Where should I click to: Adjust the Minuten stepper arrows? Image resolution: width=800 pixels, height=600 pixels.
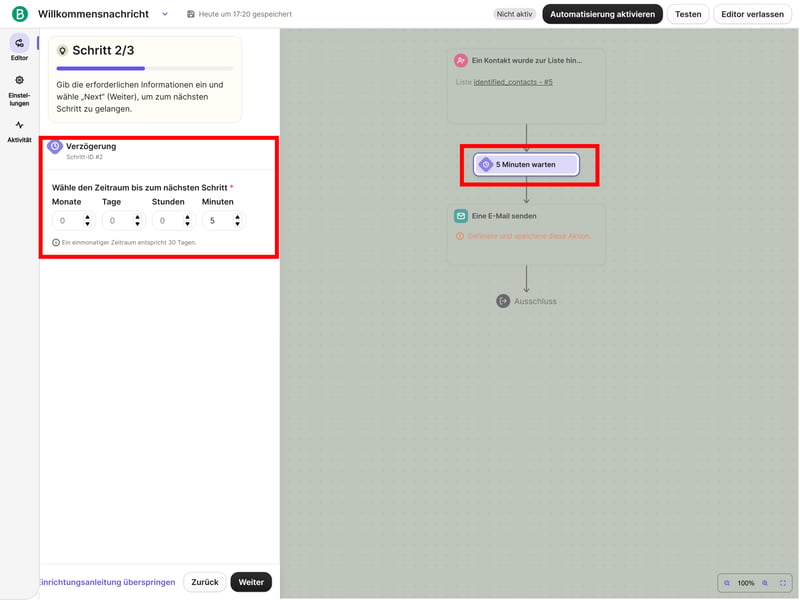tap(237, 221)
